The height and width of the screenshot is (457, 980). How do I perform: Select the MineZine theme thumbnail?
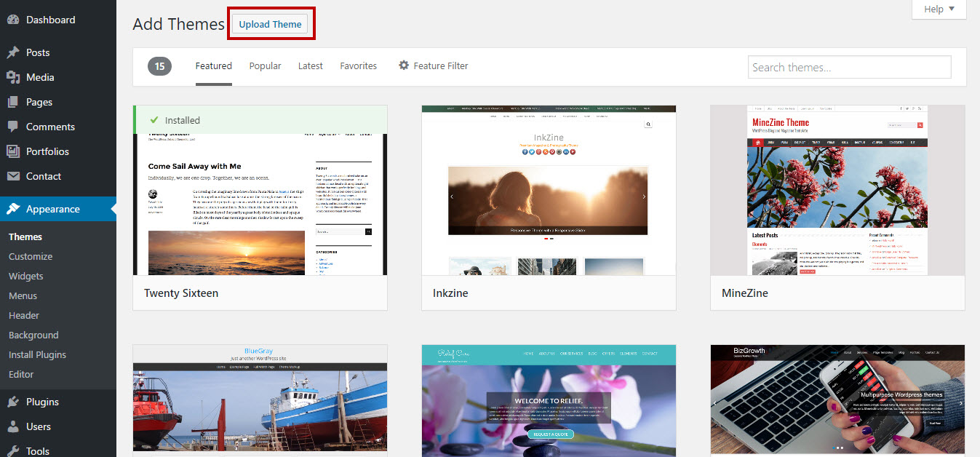point(837,191)
